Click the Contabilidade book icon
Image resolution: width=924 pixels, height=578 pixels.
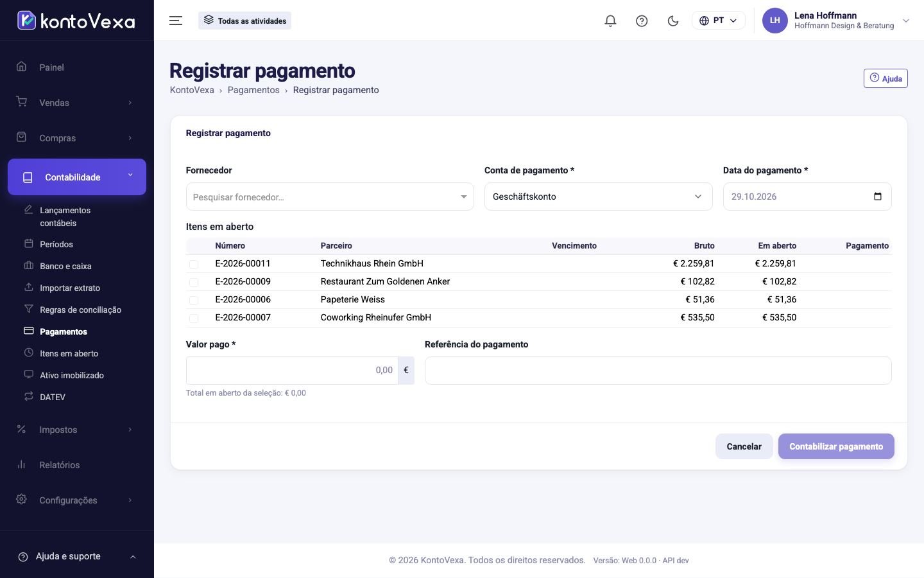click(28, 177)
